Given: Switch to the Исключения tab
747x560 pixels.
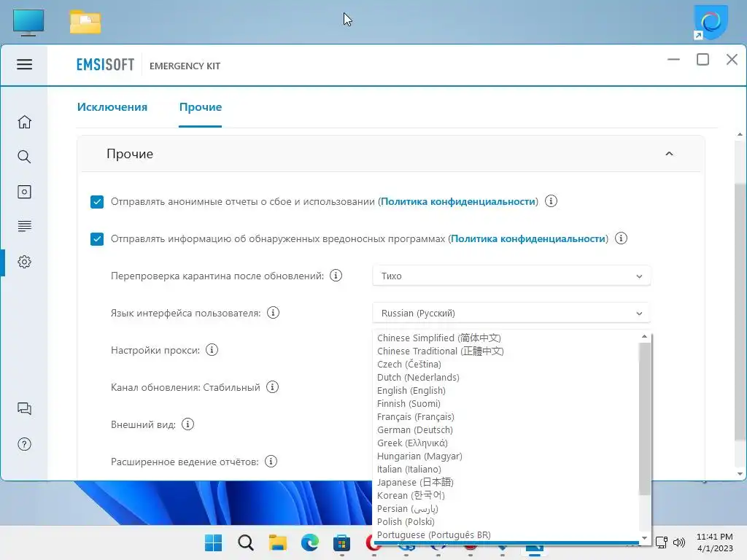Looking at the screenshot, I should 112,107.
